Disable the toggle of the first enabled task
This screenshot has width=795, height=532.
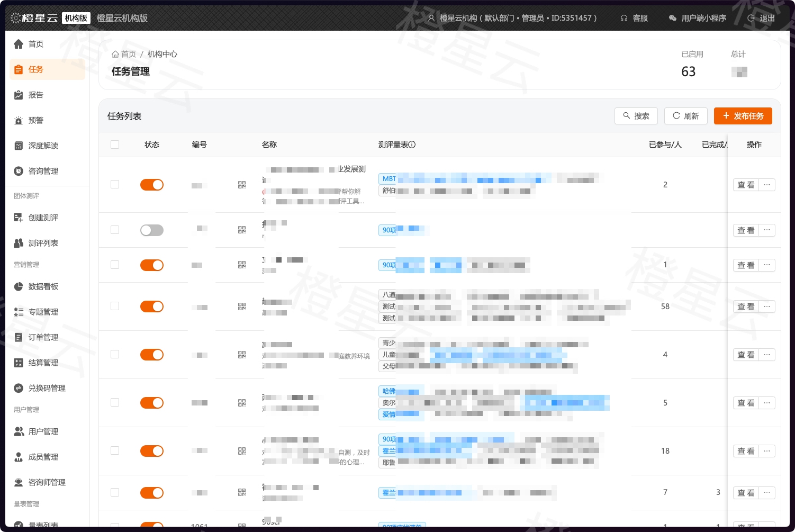tap(152, 185)
